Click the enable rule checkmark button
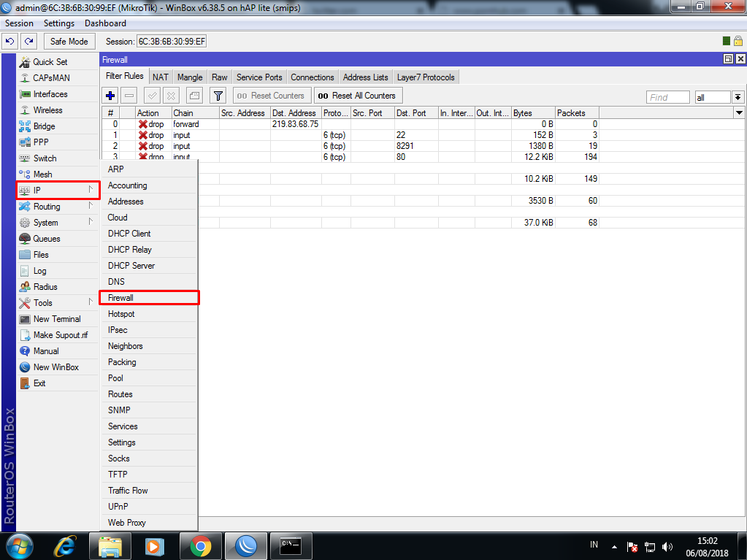The height and width of the screenshot is (560, 747). coord(153,96)
